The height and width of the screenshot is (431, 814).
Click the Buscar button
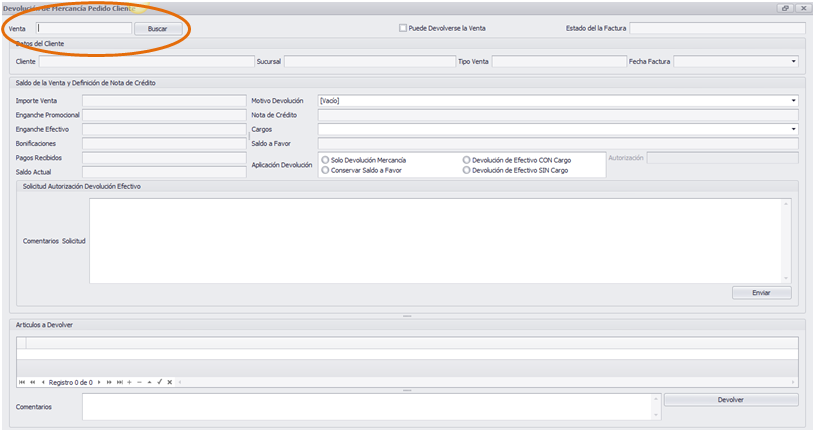click(x=158, y=29)
